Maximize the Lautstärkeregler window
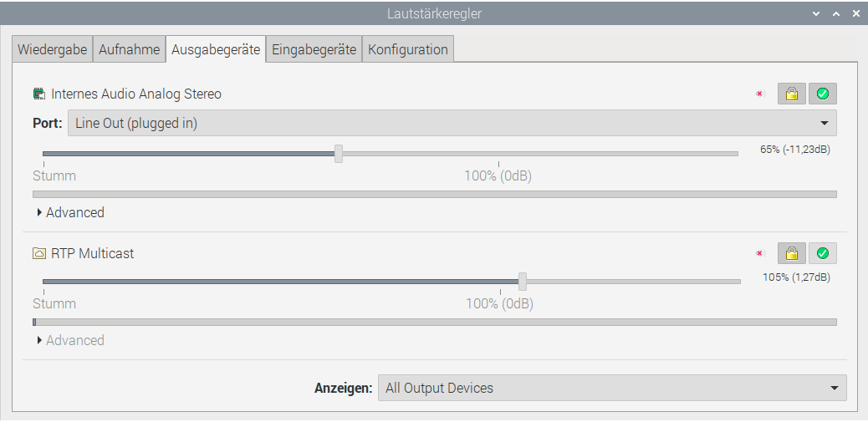 (836, 14)
